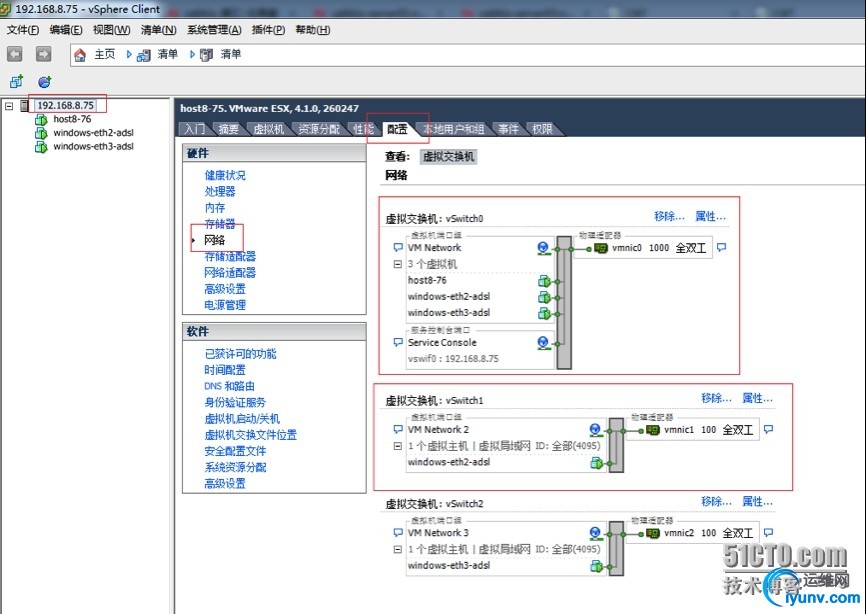Open 属性... link for vSwitch0
866x614 pixels.
point(710,216)
